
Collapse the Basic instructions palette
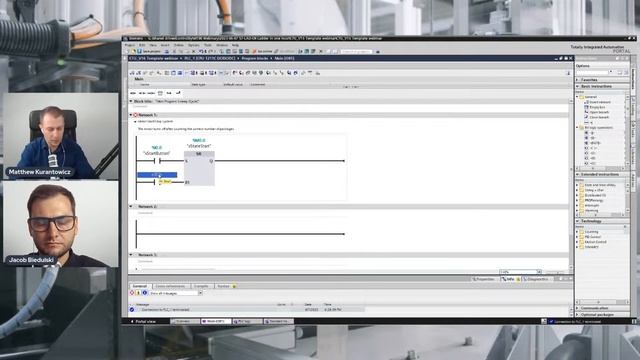coord(578,87)
